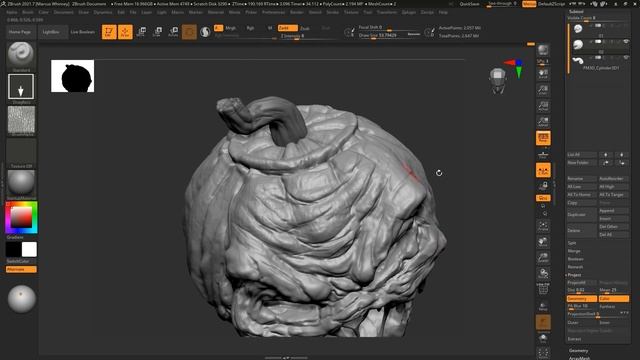Click the silhouette thumbnail preview

coord(73,76)
